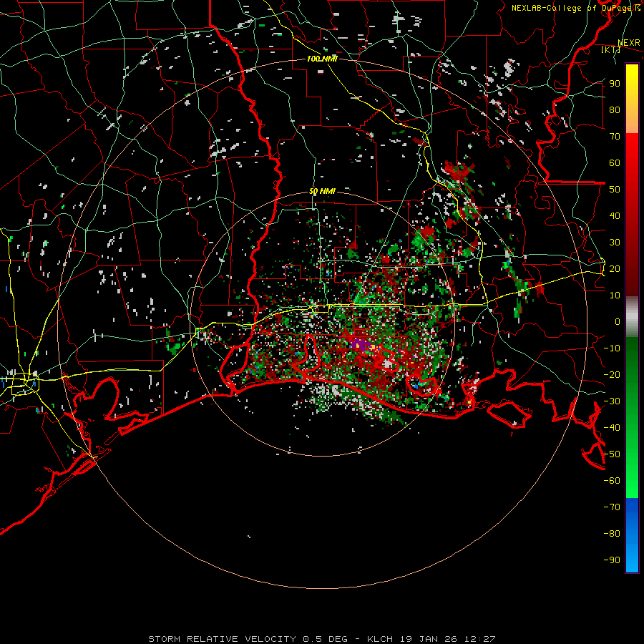The width and height of the screenshot is (644, 644).
Task: Click the blue band of the color bar
Action: (x=632, y=535)
